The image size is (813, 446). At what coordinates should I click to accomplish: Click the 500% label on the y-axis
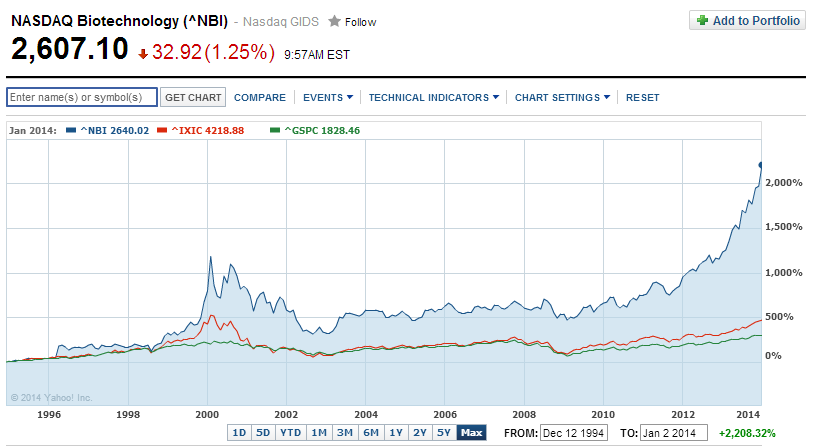point(779,316)
